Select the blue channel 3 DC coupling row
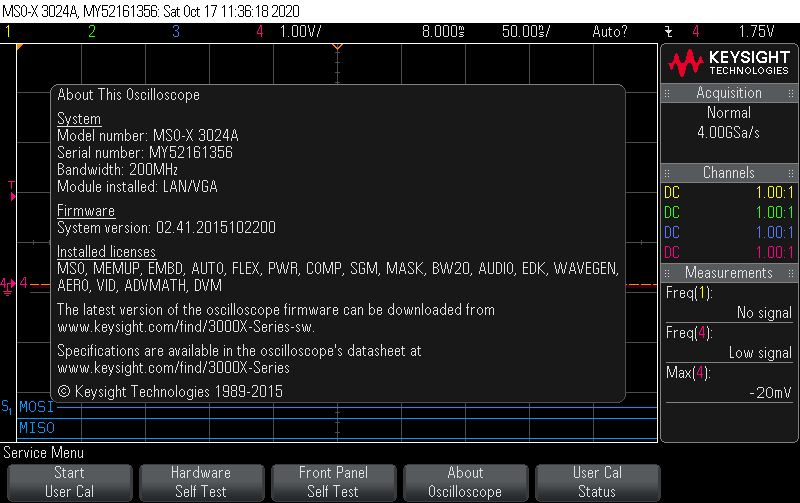 [729, 233]
